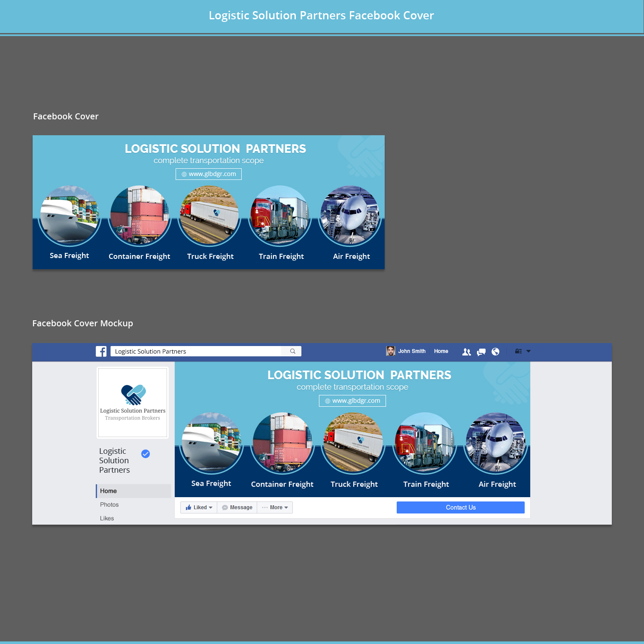Go to Home in the top bar
This screenshot has width=644, height=644.
[441, 351]
